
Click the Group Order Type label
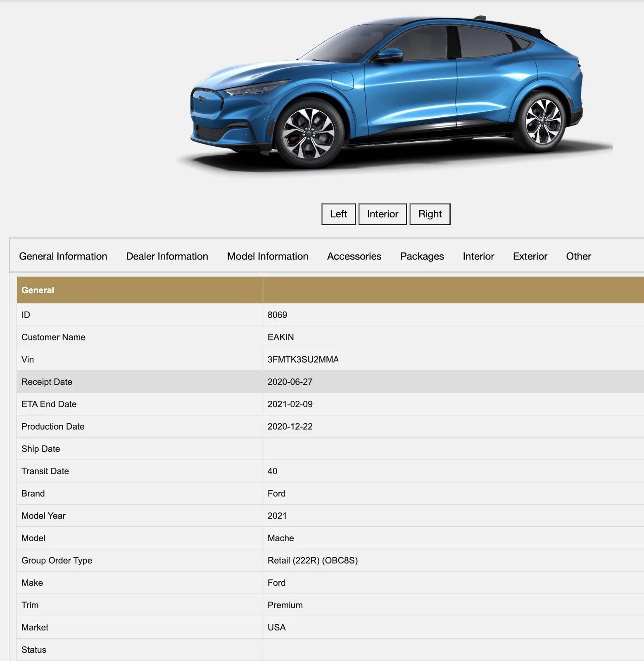[x=57, y=560]
